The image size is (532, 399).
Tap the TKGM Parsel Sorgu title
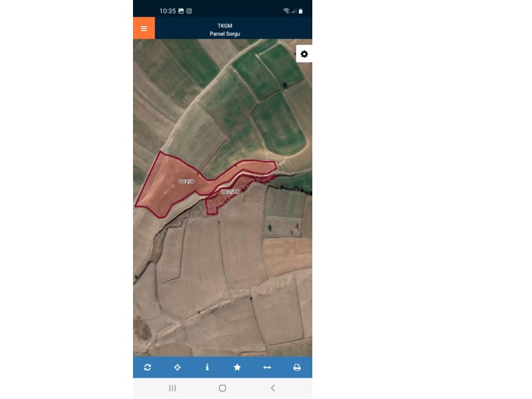(x=225, y=29)
